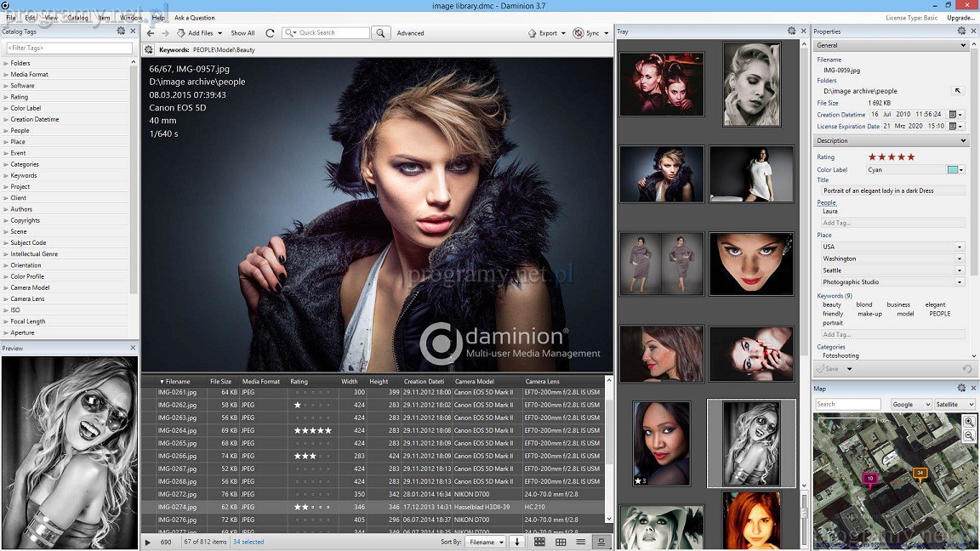The image size is (980, 551).
Task: Click the sort direction arrow button
Action: (516, 542)
